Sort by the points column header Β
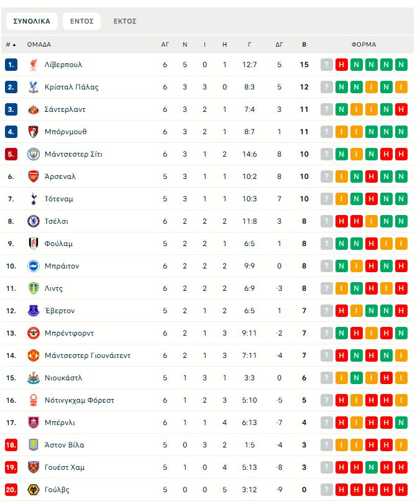This screenshot has width=420, height=504. coord(304,45)
